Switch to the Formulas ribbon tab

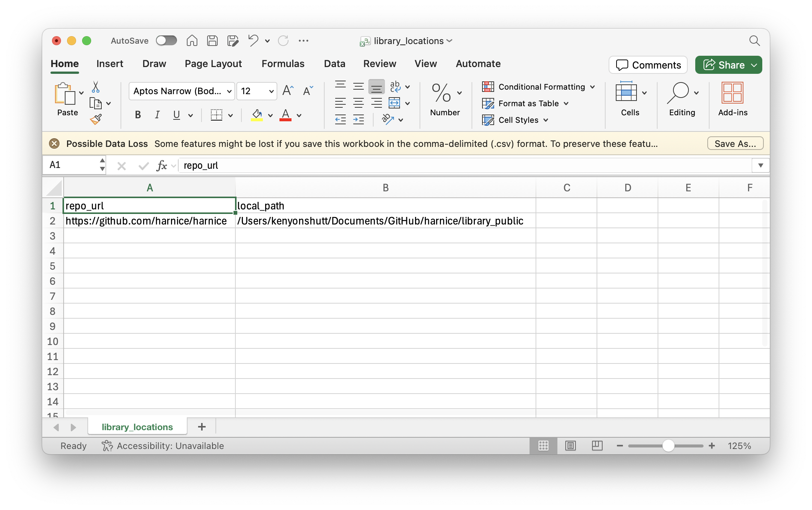coord(283,64)
